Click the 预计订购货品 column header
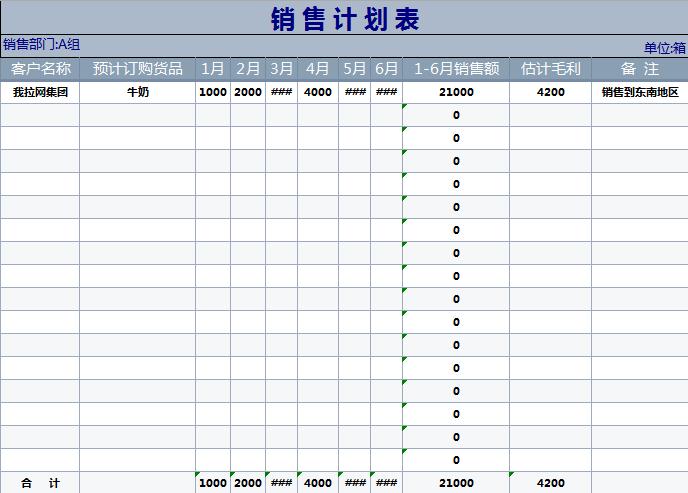688x493 pixels. (x=137, y=69)
